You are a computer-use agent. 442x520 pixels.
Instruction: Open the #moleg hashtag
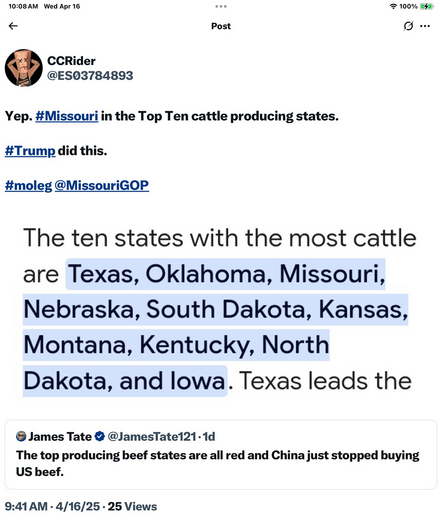[x=28, y=185]
